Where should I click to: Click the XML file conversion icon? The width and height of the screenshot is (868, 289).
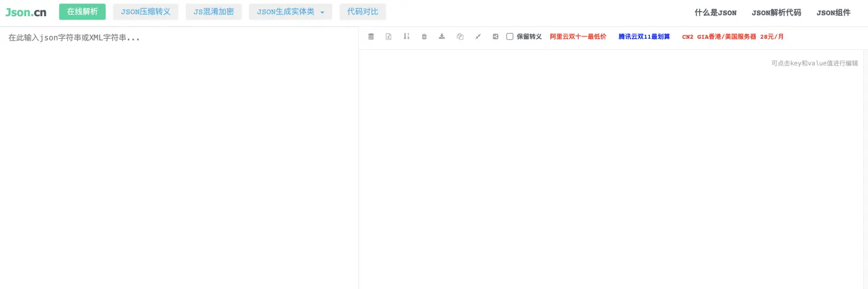pyautogui.click(x=389, y=36)
